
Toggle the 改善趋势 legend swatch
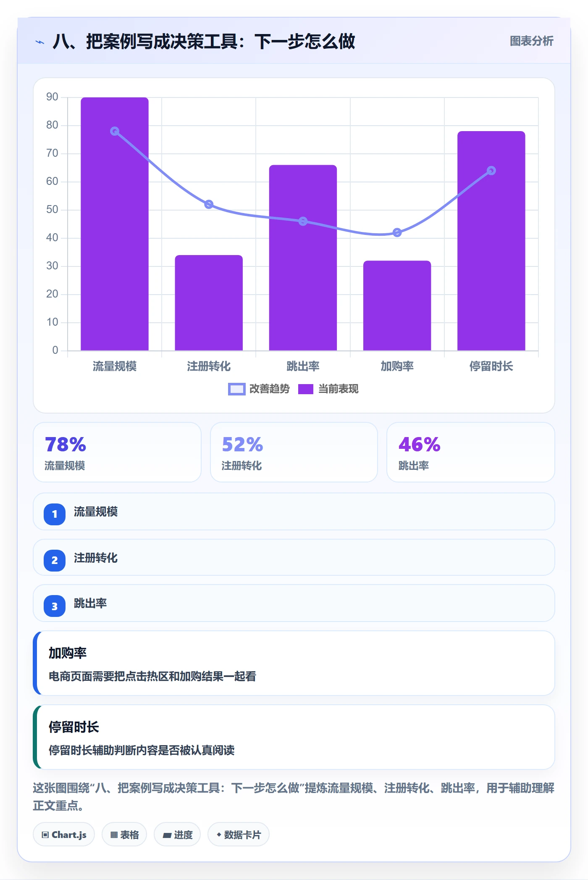click(x=236, y=389)
